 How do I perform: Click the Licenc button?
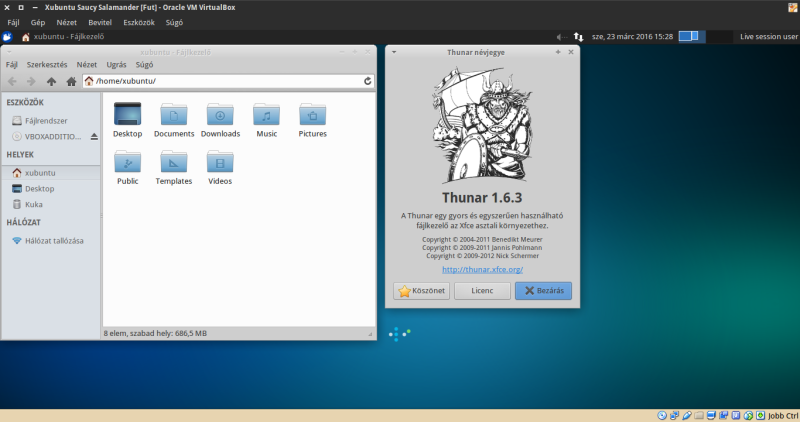point(482,290)
